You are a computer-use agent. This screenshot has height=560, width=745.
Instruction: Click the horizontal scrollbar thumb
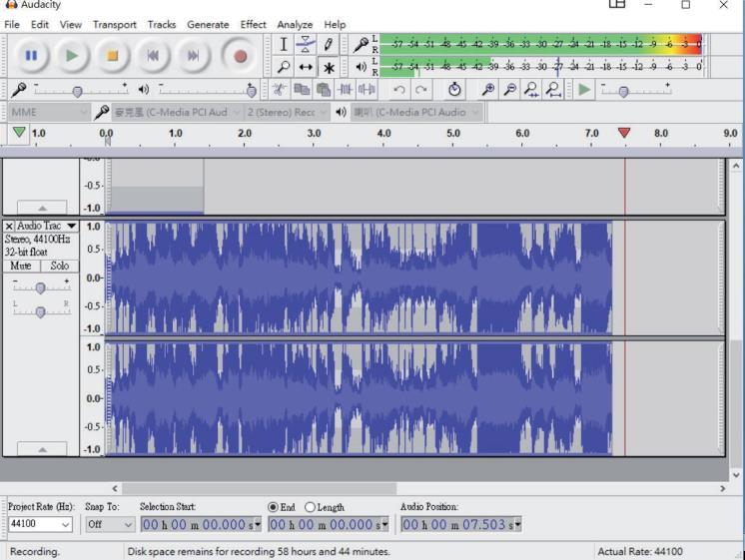tap(260, 489)
